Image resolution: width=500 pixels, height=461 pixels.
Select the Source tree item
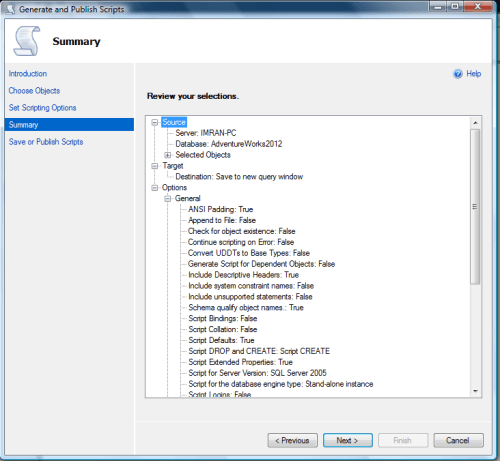tap(174, 122)
